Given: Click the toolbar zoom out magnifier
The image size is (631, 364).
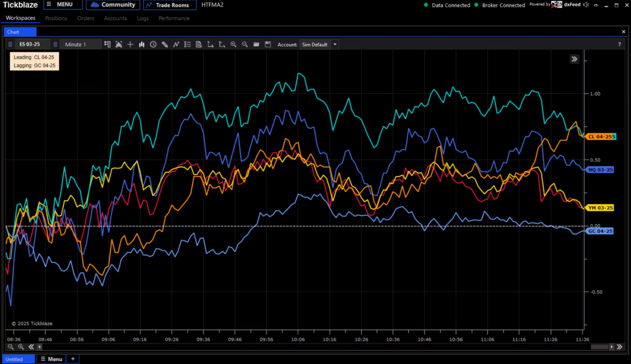Looking at the screenshot, I should click(245, 44).
